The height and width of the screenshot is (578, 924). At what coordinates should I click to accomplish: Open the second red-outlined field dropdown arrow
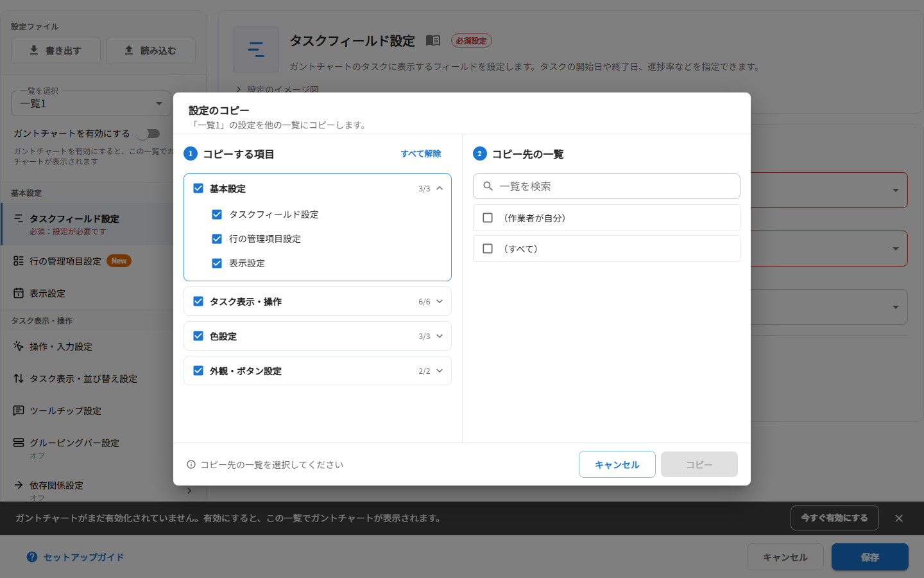896,249
